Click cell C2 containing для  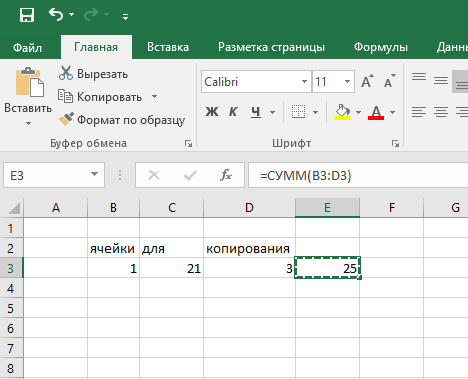point(172,248)
